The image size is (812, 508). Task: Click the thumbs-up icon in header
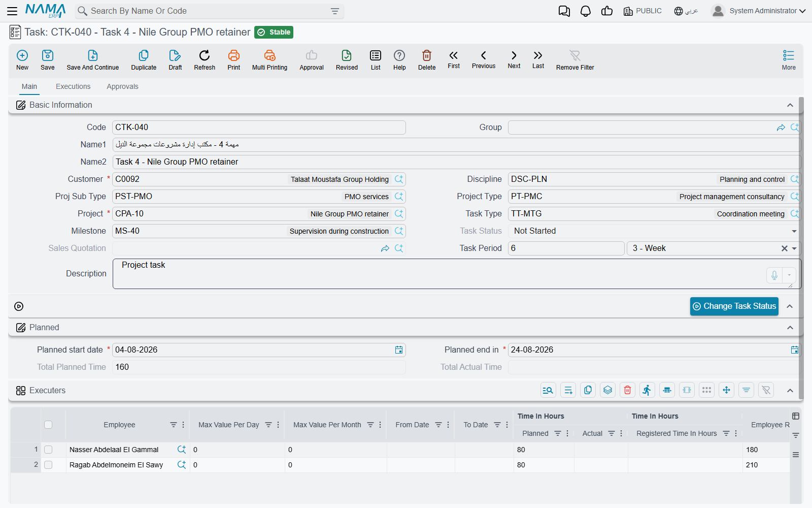[607, 11]
